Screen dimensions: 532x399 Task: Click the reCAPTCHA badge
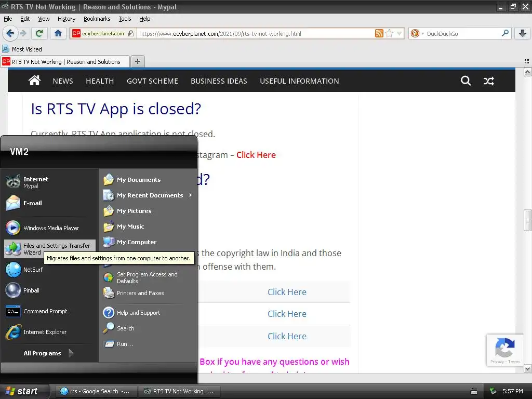[x=504, y=350]
